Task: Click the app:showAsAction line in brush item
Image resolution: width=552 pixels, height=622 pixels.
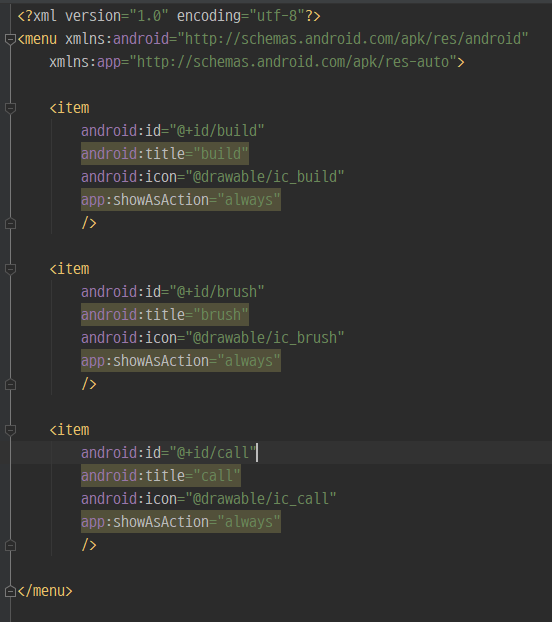Action: point(181,361)
